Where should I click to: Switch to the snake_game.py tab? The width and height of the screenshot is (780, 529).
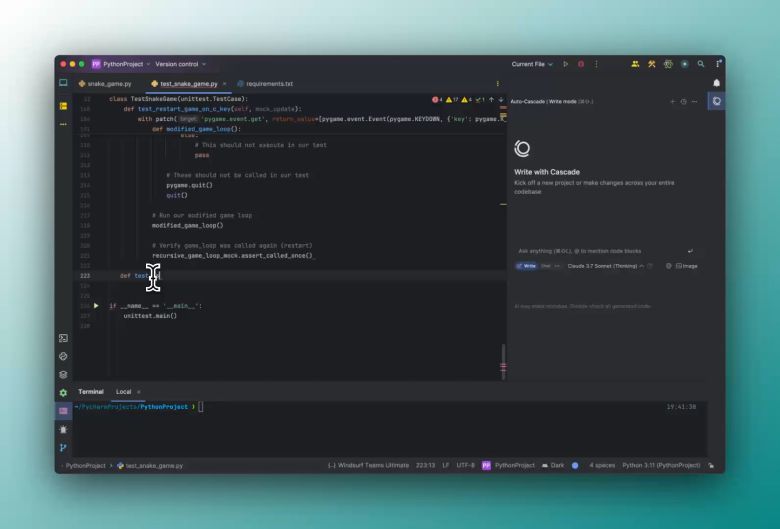click(x=105, y=84)
